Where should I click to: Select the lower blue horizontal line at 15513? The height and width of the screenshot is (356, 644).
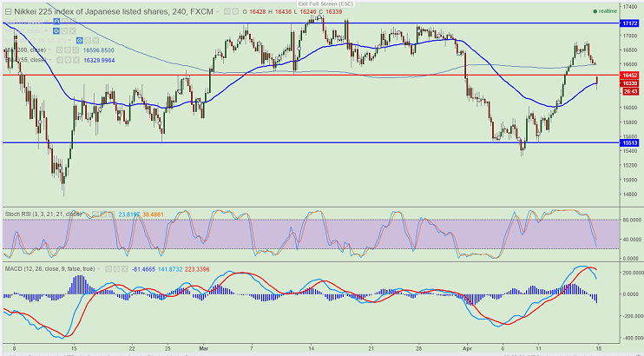[312, 142]
